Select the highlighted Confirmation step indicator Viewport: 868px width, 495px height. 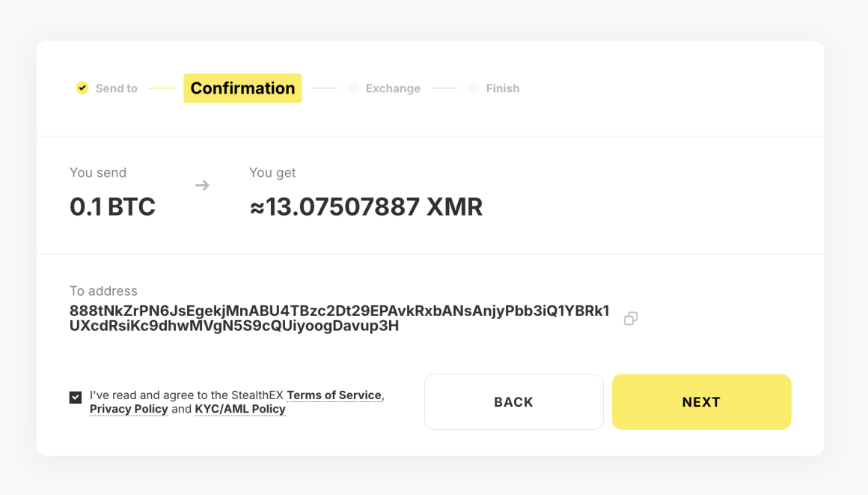(242, 88)
